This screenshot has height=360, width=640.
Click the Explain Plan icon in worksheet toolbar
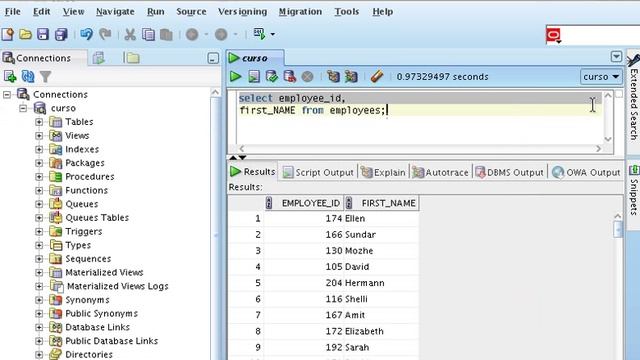[333, 76]
